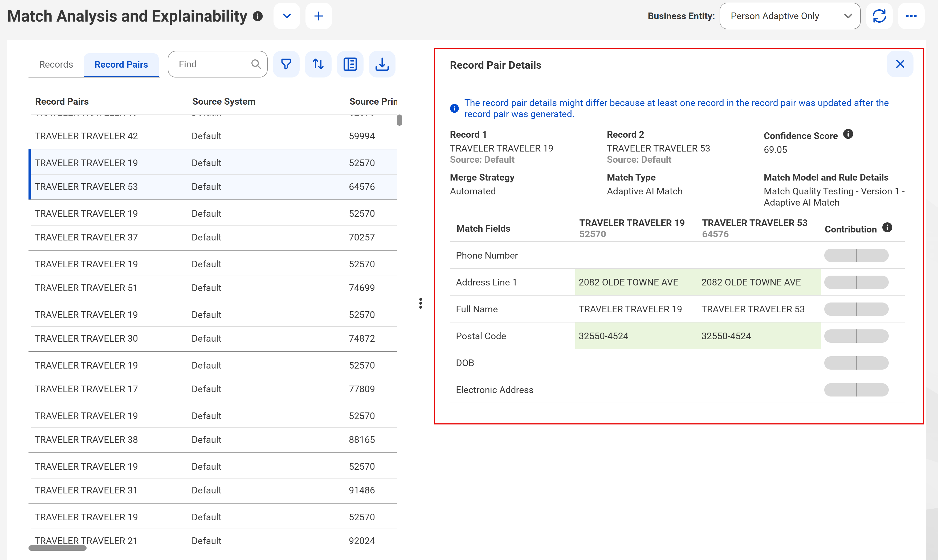Screen dimensions: 938x560
Task: Click Match Type value Adaptive AI Match
Action: click(x=645, y=191)
